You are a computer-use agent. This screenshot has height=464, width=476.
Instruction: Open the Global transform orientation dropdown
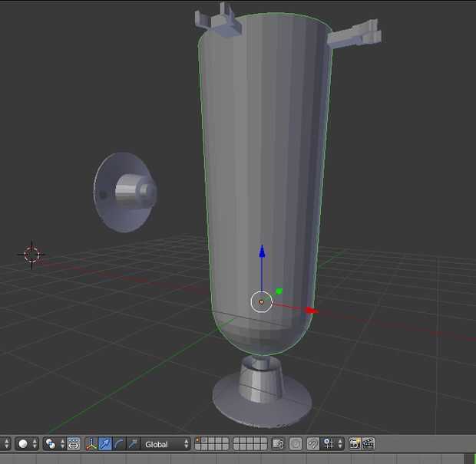165,444
